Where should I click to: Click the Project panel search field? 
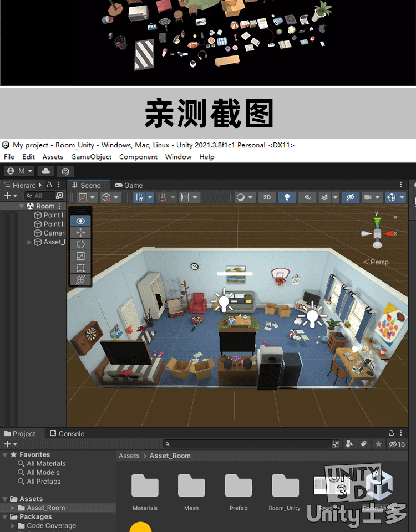tap(250, 444)
